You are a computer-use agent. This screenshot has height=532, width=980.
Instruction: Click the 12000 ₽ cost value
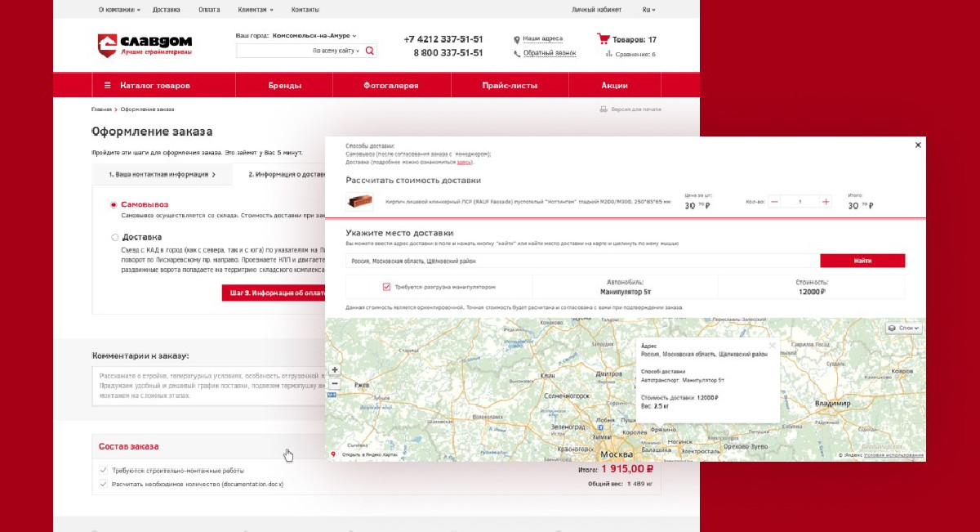coord(811,291)
